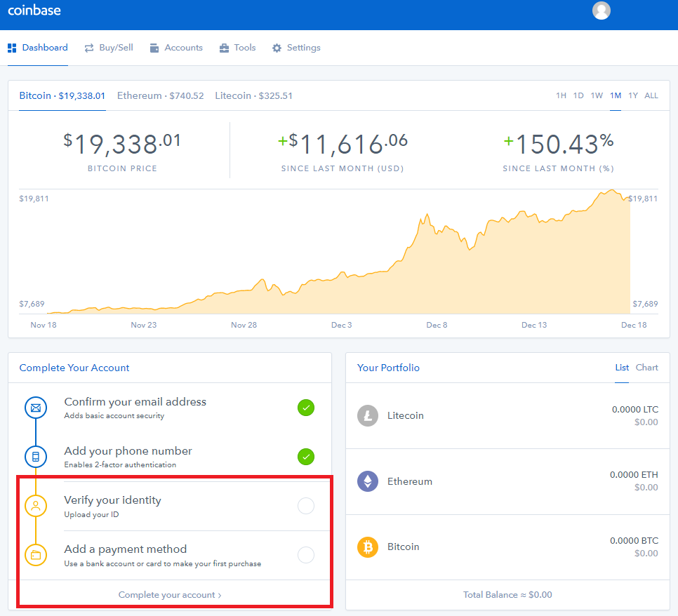The height and width of the screenshot is (616, 678).
Task: Click green checkmark next to Confirm your email
Action: tap(306, 408)
